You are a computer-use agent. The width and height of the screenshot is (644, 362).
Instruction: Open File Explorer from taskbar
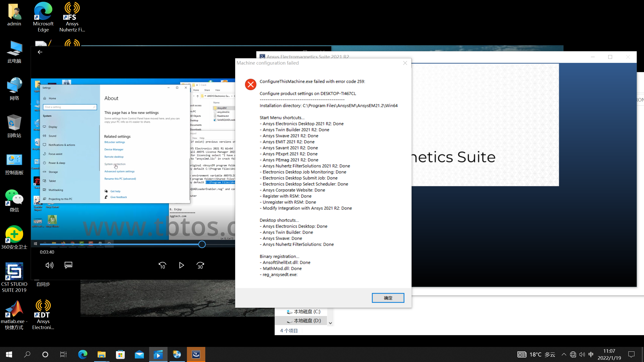click(x=101, y=354)
